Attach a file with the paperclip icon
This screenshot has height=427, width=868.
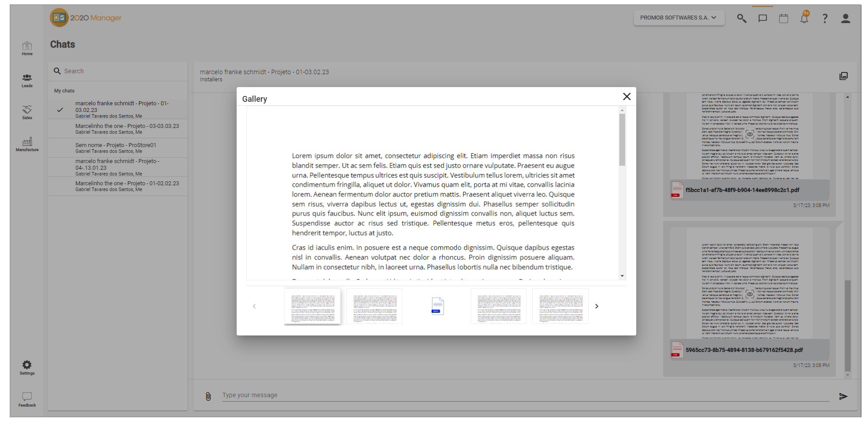click(x=208, y=396)
